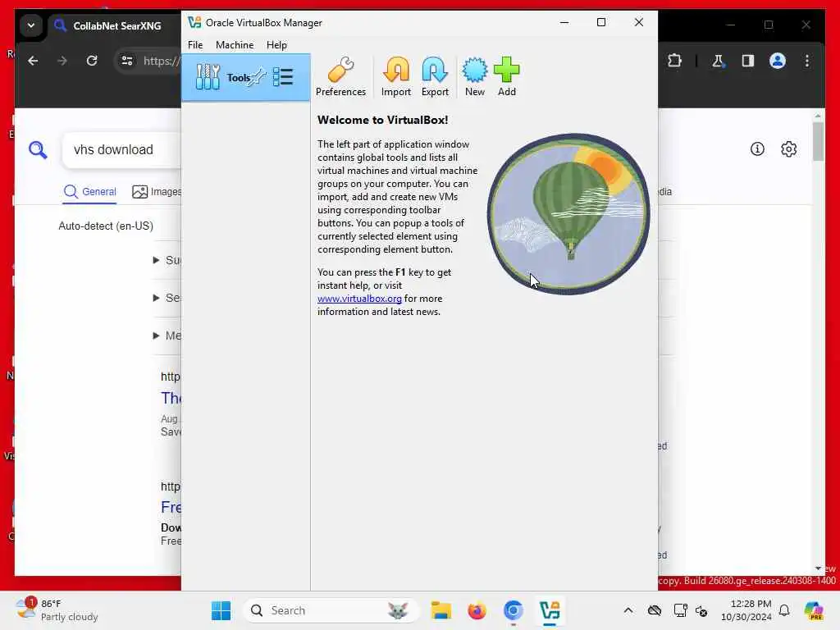Switch to the Images search tab
Viewport: 840px width, 630px height.
point(157,192)
